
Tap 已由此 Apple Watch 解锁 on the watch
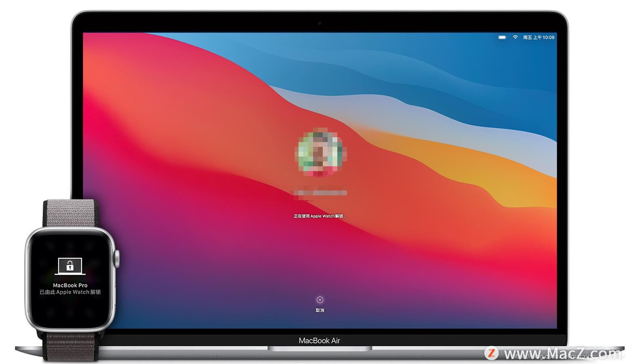pos(70,292)
